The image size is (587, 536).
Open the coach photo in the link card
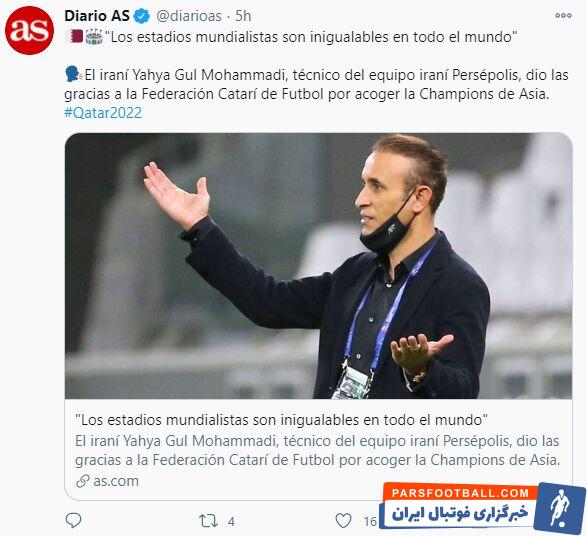pos(319,266)
